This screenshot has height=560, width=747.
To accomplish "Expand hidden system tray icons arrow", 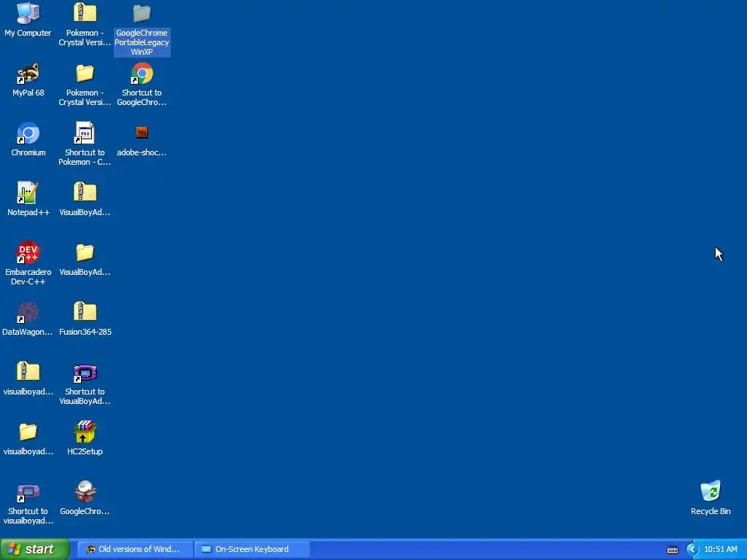I will tap(692, 550).
